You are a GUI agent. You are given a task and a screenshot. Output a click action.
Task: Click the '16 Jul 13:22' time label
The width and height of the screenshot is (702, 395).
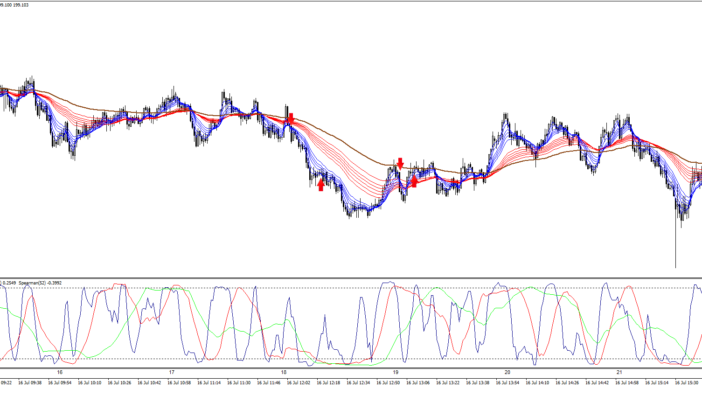coord(448,383)
